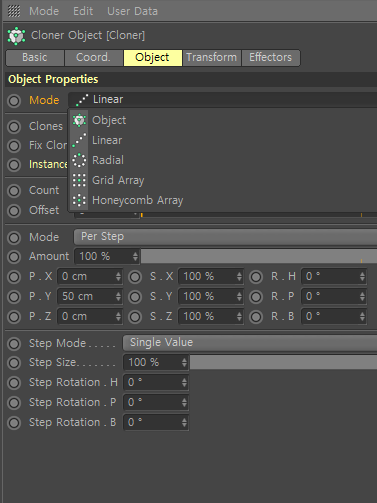Click the P . Z 0 cm field
The image size is (377, 503).
(90, 316)
